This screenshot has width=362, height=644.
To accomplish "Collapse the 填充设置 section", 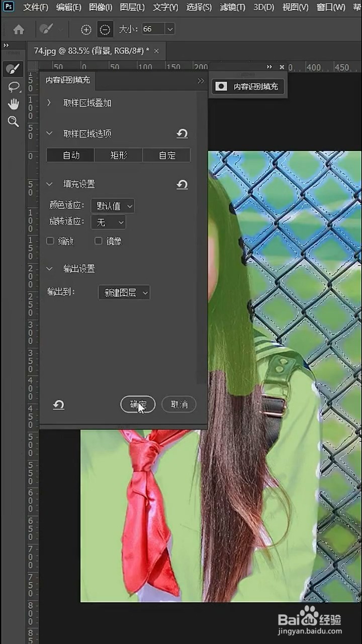I will point(49,185).
